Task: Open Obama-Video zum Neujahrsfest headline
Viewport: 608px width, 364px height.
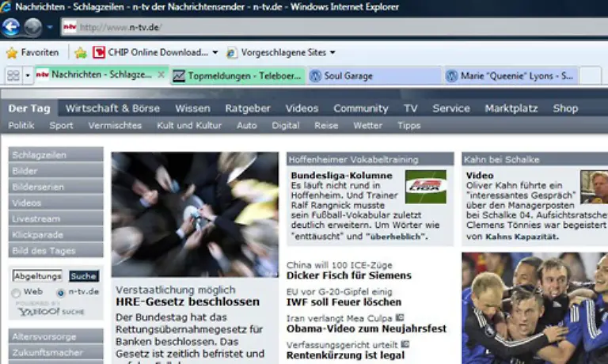Action: coord(367,328)
